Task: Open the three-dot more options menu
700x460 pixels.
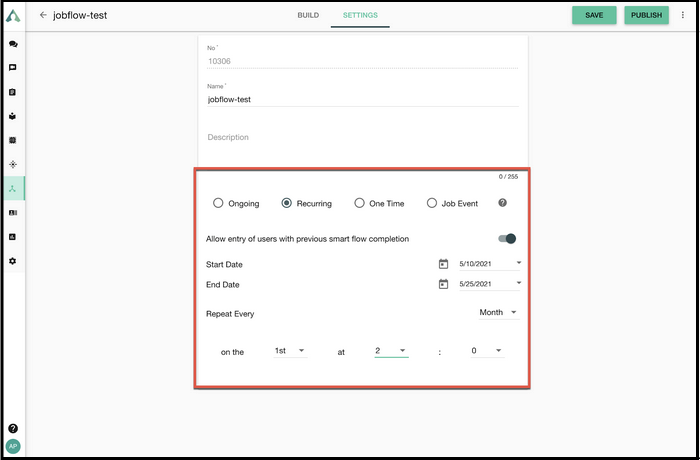Action: (683, 15)
